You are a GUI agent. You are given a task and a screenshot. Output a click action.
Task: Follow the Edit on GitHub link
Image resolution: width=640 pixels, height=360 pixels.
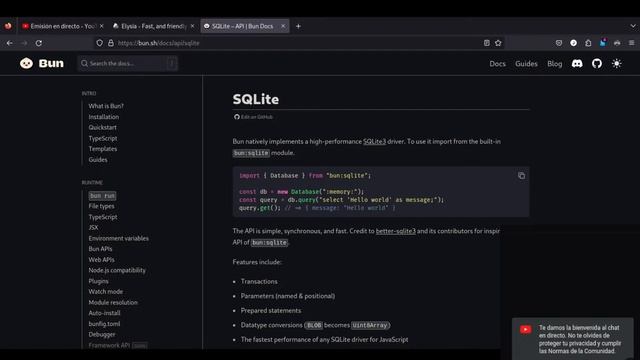pos(253,117)
